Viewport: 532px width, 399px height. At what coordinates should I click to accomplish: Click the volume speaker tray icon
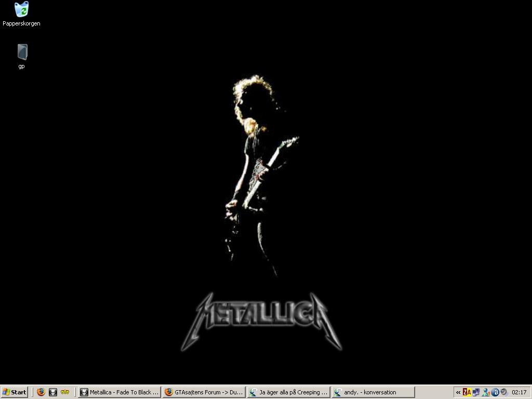point(504,393)
